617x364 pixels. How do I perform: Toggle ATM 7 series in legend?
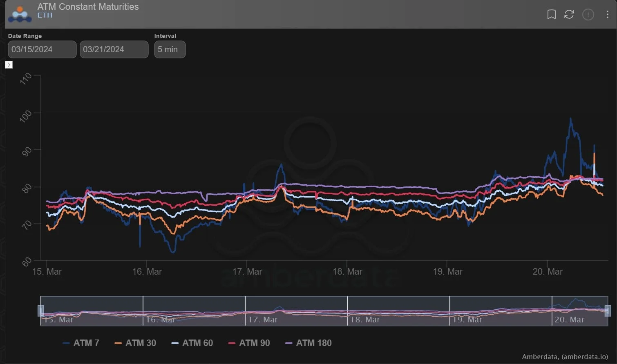click(x=81, y=343)
